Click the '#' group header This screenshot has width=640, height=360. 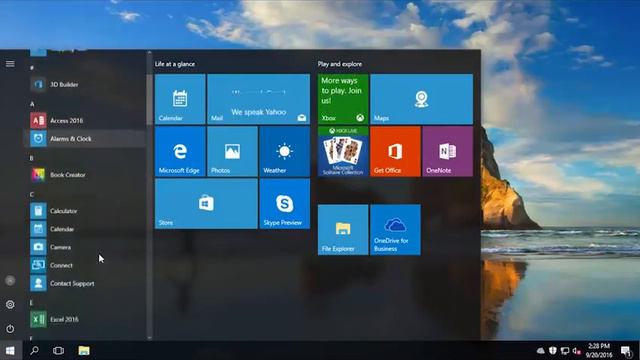32,68
